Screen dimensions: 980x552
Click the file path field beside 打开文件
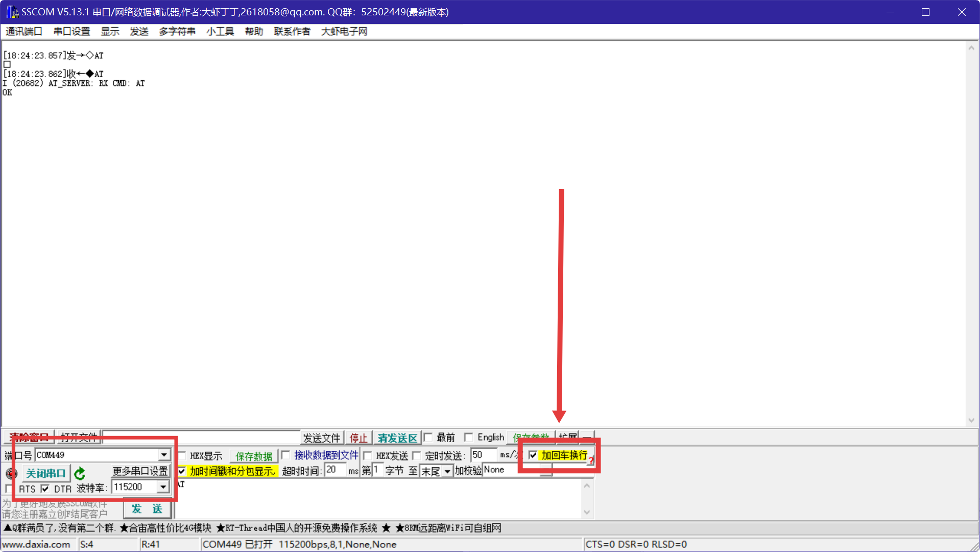pos(201,438)
